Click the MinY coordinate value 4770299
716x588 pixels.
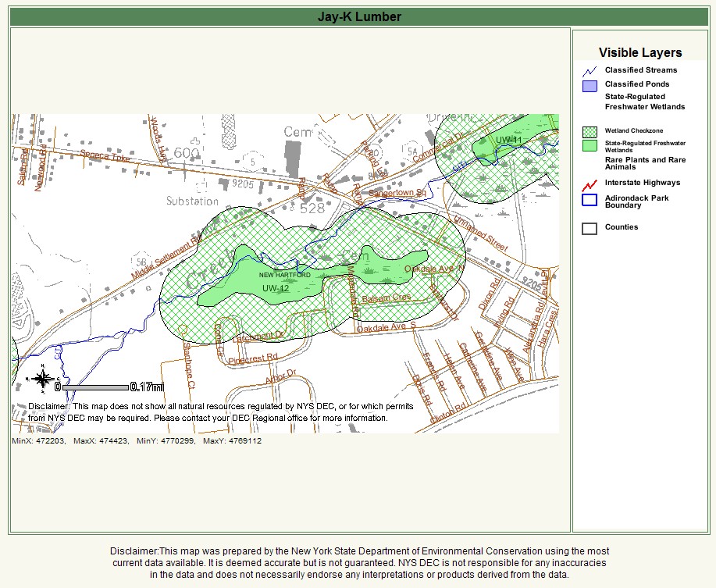click(178, 441)
